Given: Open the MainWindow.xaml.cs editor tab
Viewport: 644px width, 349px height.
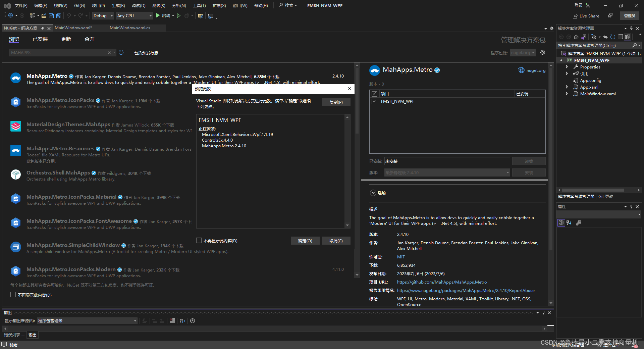Looking at the screenshot, I should tap(130, 28).
